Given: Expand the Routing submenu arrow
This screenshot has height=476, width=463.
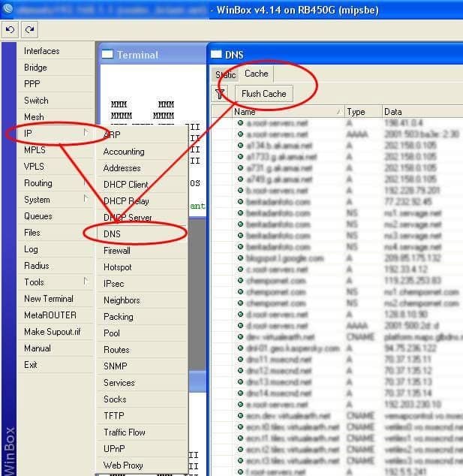Looking at the screenshot, I should (86, 182).
